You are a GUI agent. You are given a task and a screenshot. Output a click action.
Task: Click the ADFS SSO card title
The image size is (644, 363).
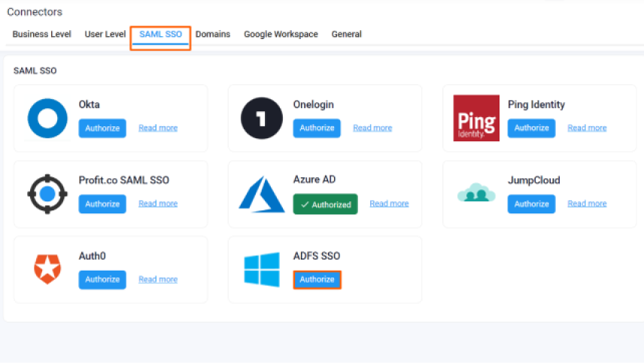tap(317, 256)
